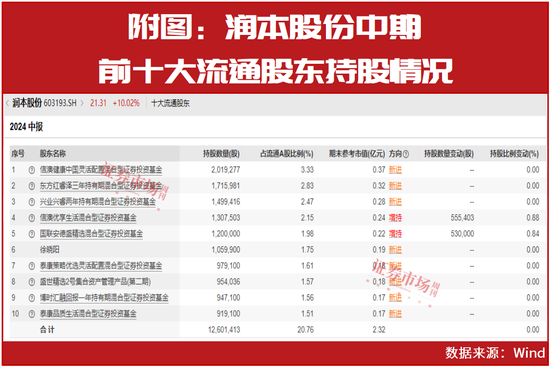
Task: Click share change value 530,000
Action: (x=462, y=234)
